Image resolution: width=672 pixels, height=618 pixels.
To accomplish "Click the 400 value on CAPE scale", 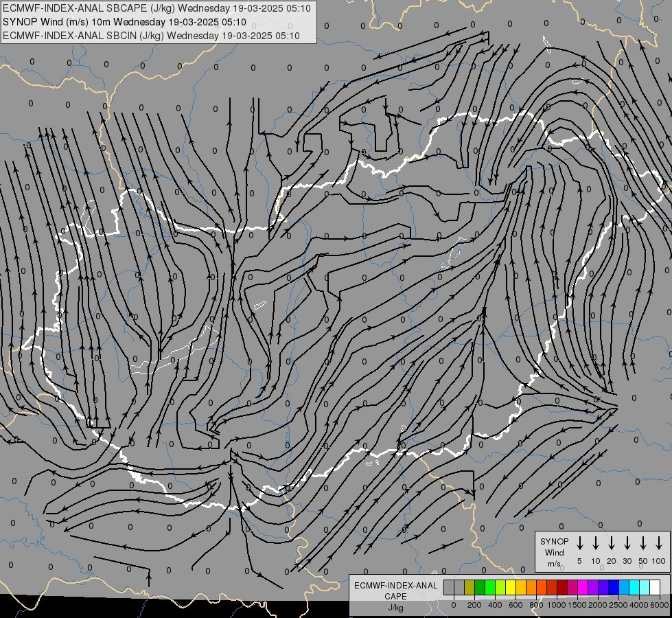I will [x=495, y=605].
